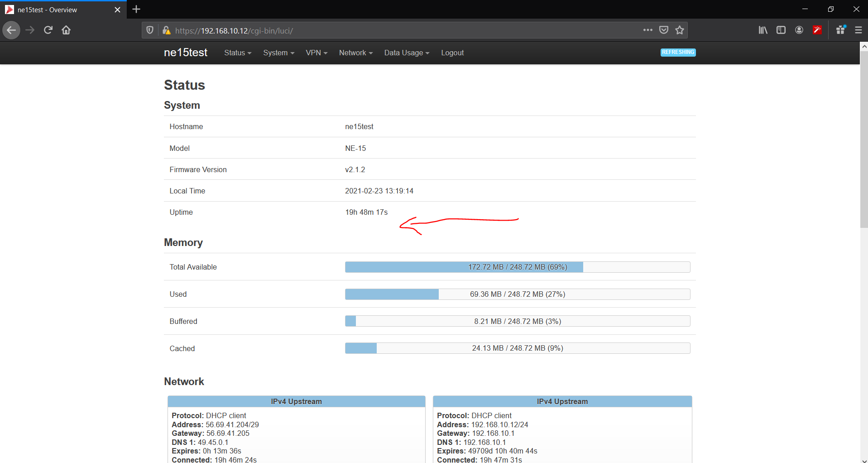868x463 pixels.
Task: Click the DNS 1 value 49.45.0.1
Action: (213, 442)
